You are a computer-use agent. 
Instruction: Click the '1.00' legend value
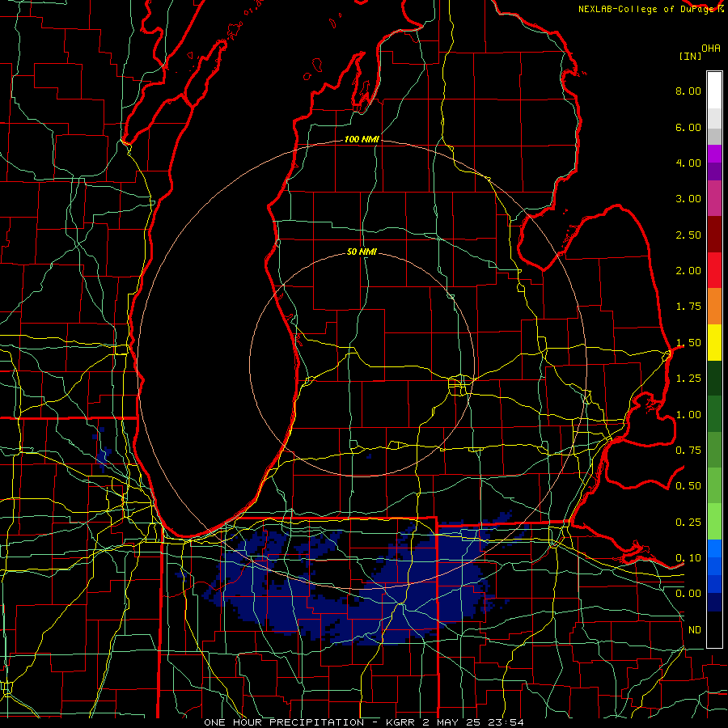(x=688, y=414)
